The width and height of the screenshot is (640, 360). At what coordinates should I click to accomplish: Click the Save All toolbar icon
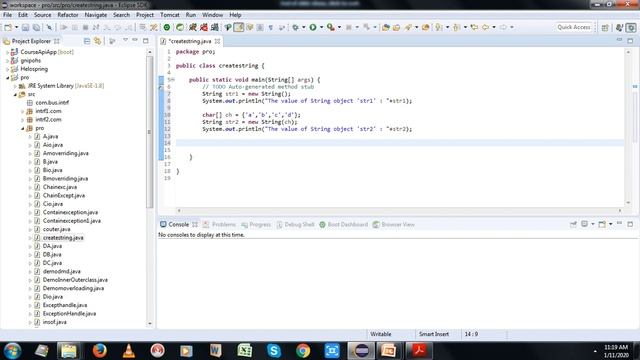(36, 27)
